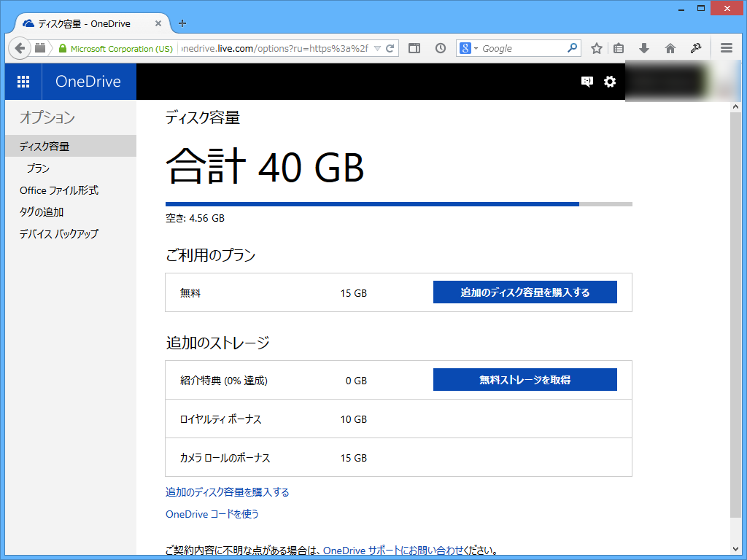Viewport: 747px width, 560px height.
Task: Open the downloads arrow icon
Action: (x=643, y=47)
